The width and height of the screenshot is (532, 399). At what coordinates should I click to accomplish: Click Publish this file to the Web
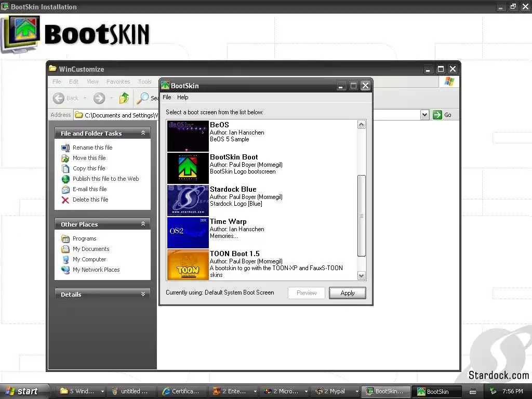(x=106, y=179)
